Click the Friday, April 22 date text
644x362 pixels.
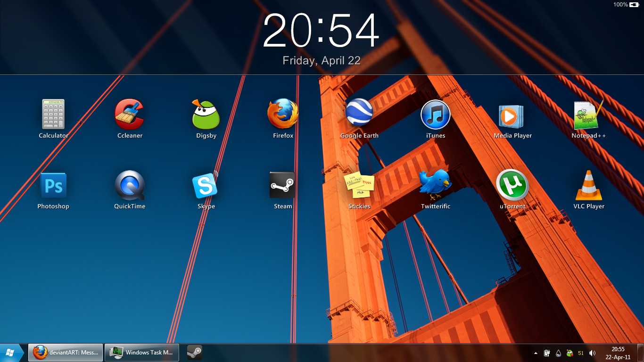point(322,61)
